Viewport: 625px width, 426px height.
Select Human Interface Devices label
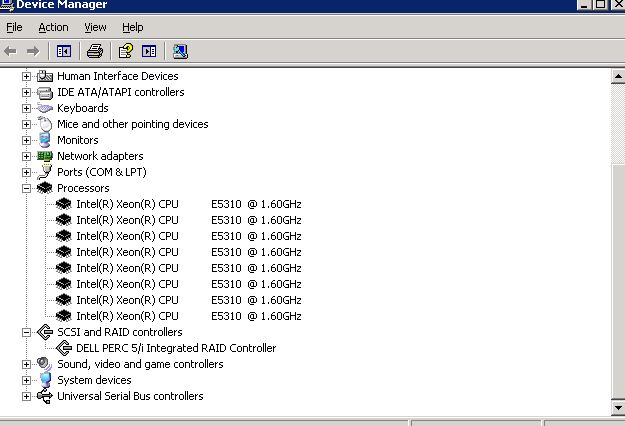click(118, 76)
